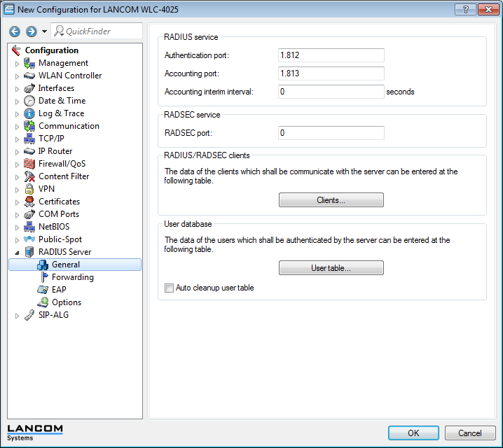Click the Firewall/QoS brick wall icon

coord(29,164)
